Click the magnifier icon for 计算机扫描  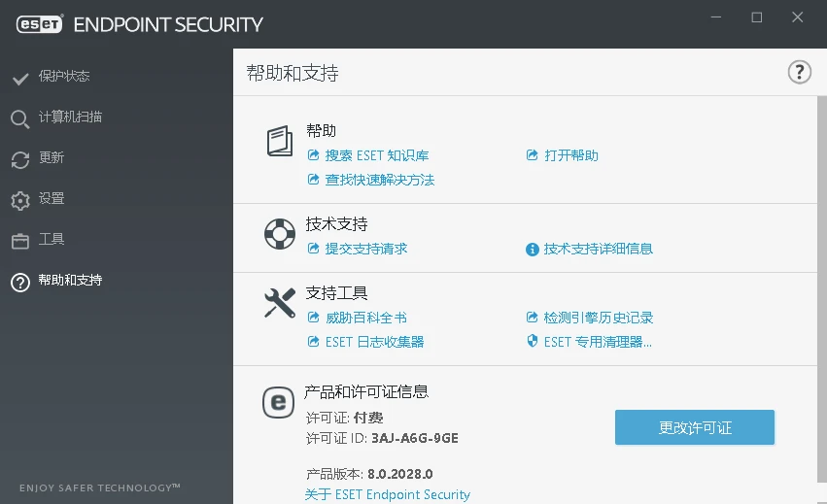click(19, 119)
